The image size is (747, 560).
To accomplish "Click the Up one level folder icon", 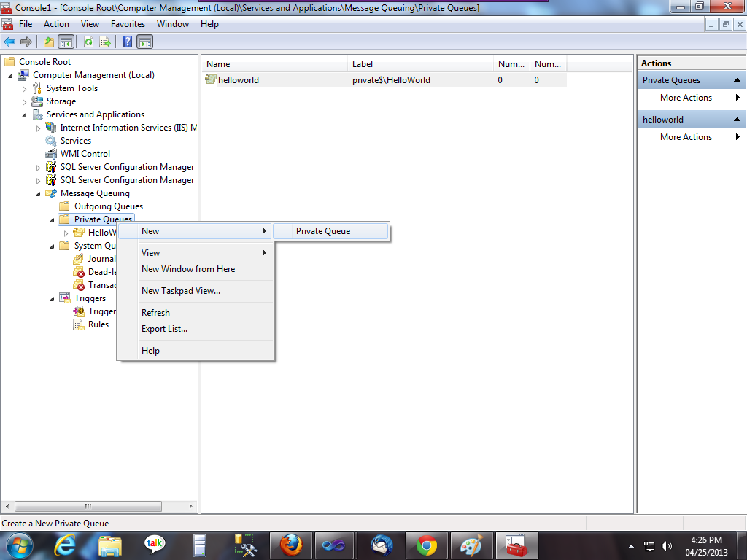I will click(50, 42).
